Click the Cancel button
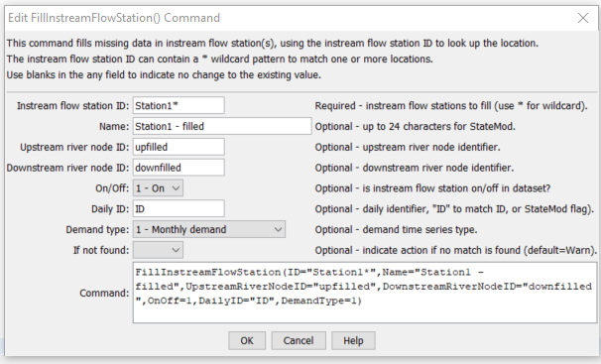Screen dimensions: 601x364 [x=299, y=340]
